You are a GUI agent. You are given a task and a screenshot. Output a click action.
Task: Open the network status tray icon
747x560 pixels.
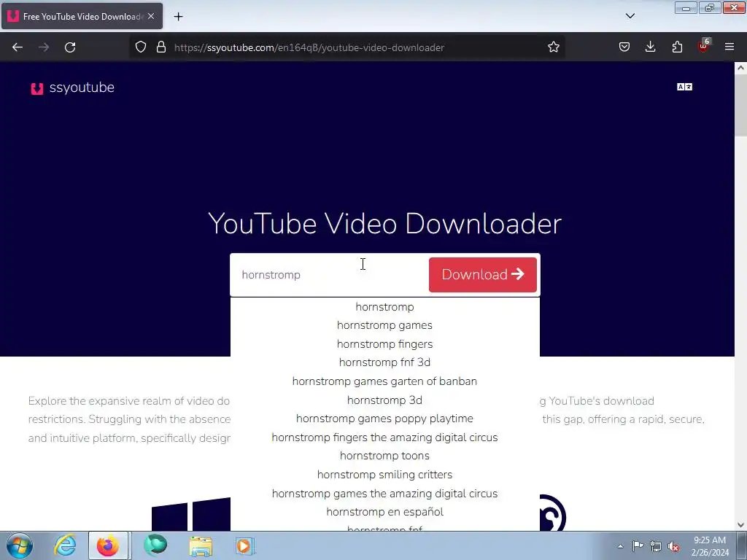click(x=656, y=546)
